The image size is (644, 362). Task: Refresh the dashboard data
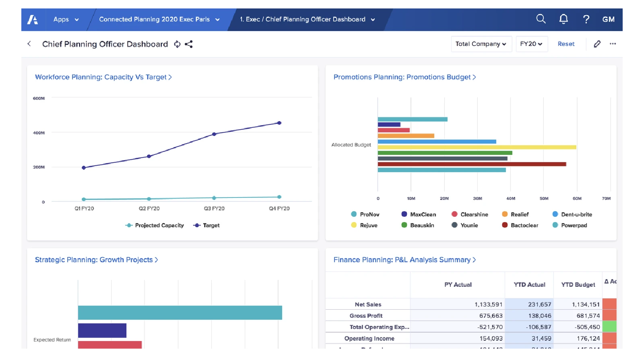click(177, 44)
